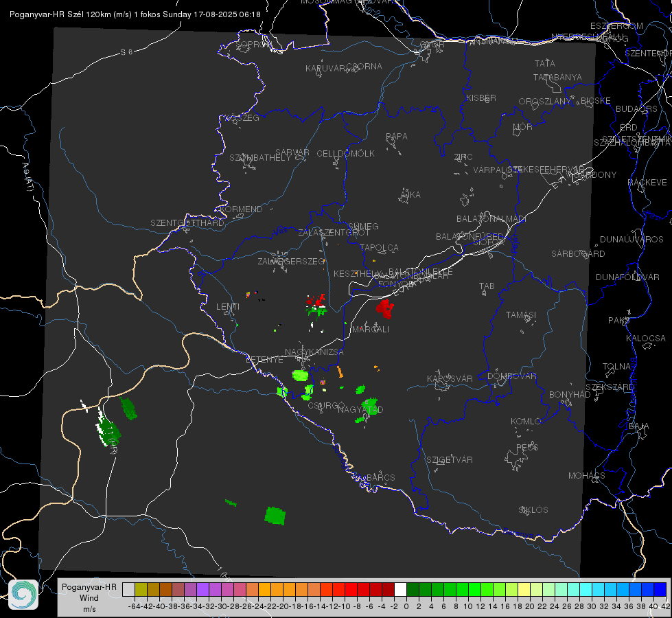Click the ZALASZENTGRÓT city label
This screenshot has width=672, height=618.
(x=334, y=233)
